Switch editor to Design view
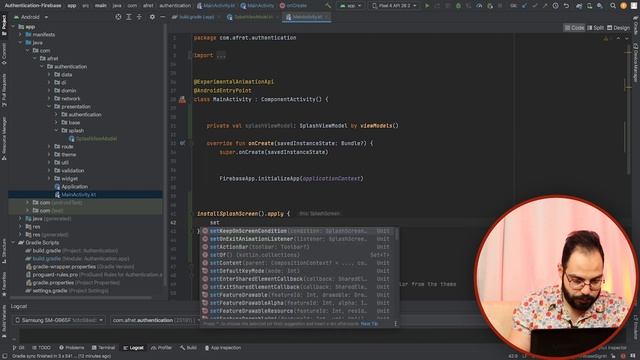 click(618, 28)
